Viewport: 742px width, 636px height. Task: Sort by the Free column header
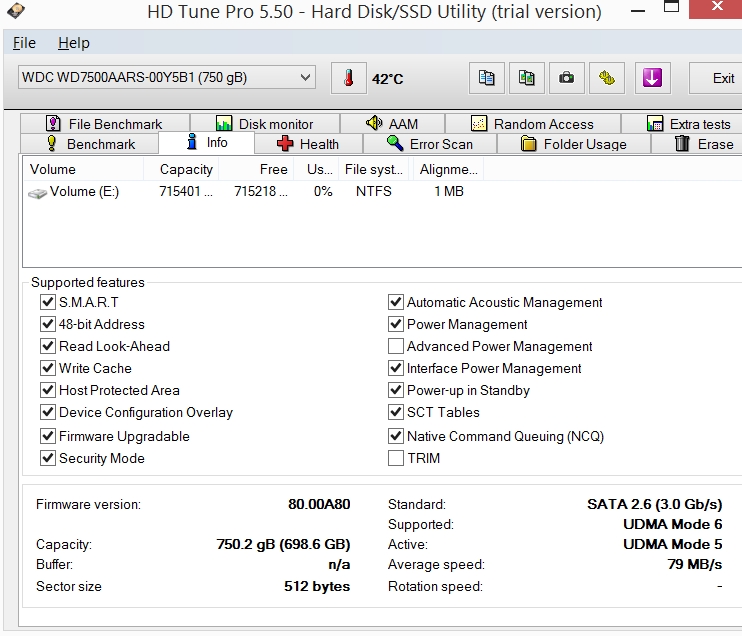(x=256, y=169)
